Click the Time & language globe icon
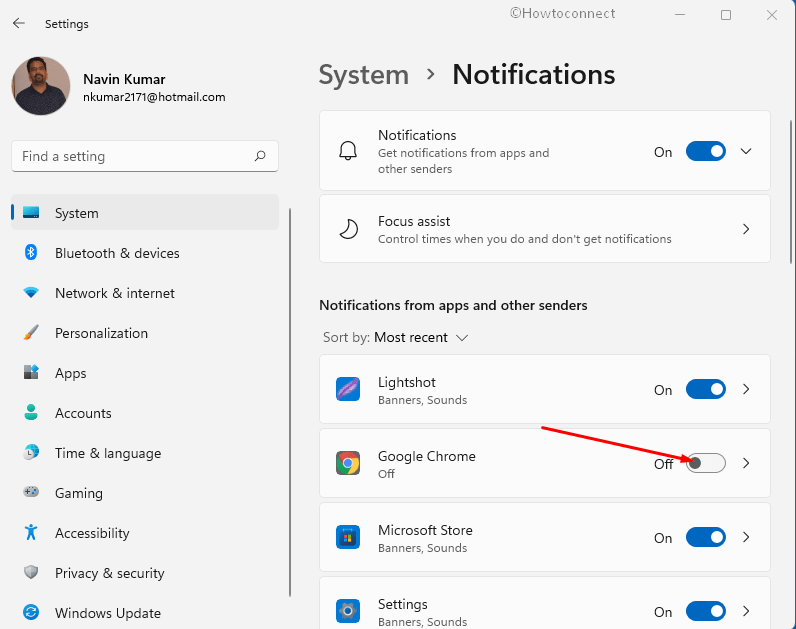796x629 pixels. point(31,452)
